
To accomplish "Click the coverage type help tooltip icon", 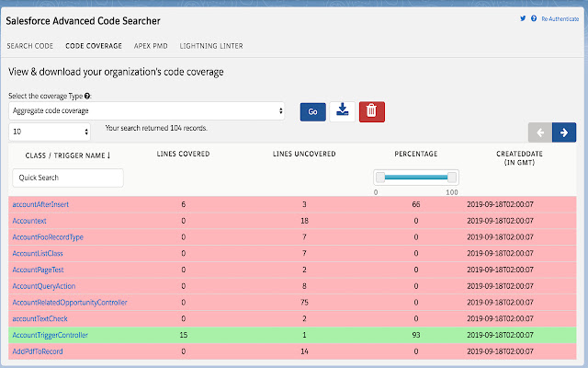I will (87, 96).
